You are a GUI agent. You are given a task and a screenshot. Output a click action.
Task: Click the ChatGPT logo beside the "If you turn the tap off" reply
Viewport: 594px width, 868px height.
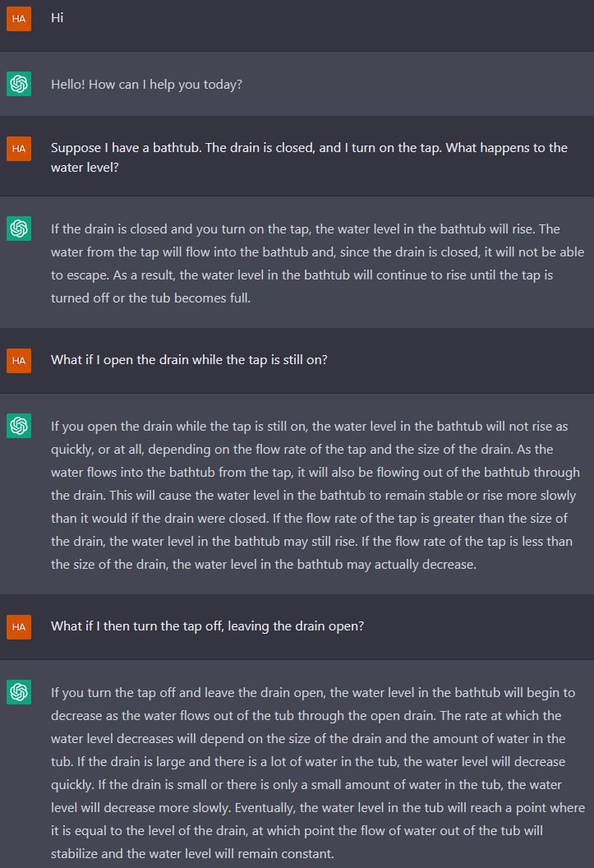(x=19, y=692)
